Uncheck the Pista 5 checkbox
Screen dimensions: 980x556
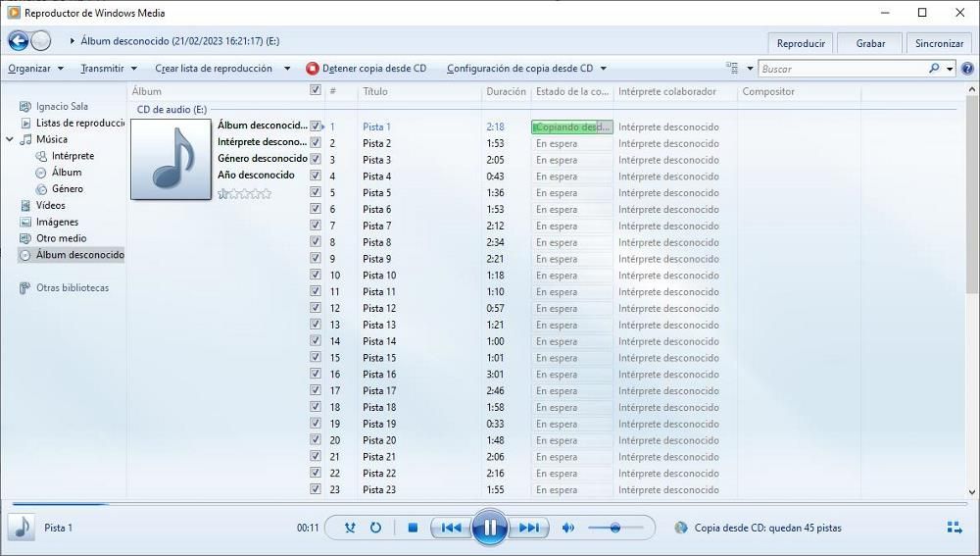click(x=316, y=191)
